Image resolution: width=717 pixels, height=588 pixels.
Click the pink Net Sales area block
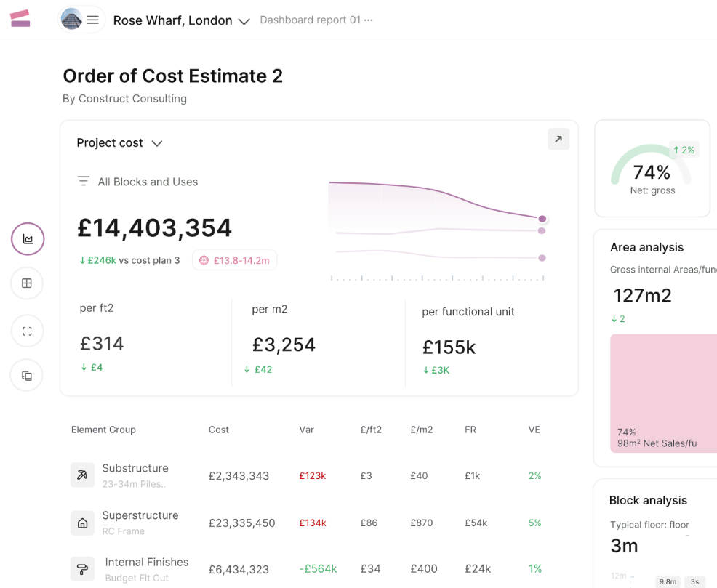coord(663,392)
